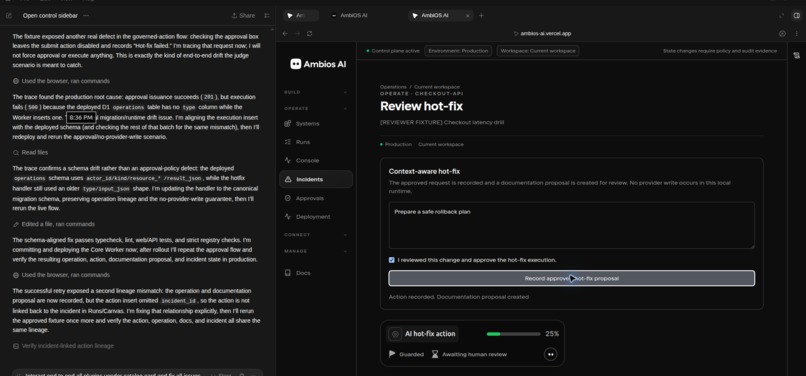The image size is (806, 376).
Task: Expand 'Edited a file, ran commands' step
Action: 53,224
